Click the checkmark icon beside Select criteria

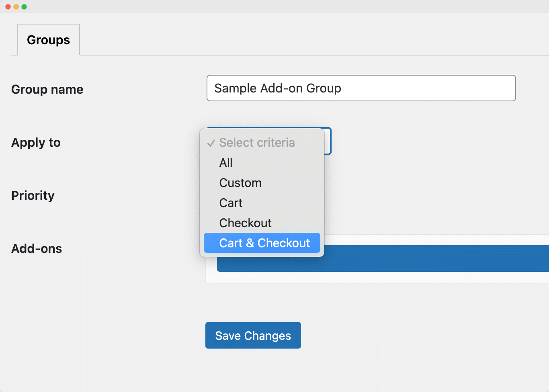point(211,143)
